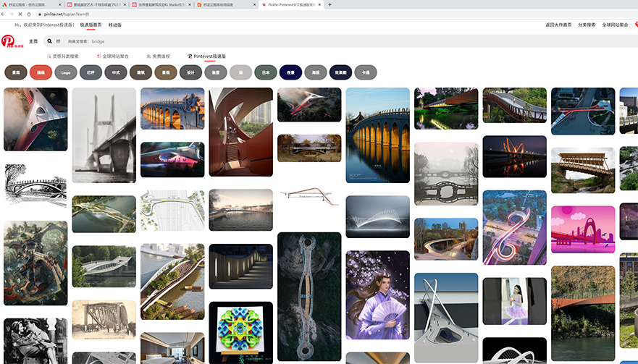Open the colorful mandala artwork image

click(241, 333)
